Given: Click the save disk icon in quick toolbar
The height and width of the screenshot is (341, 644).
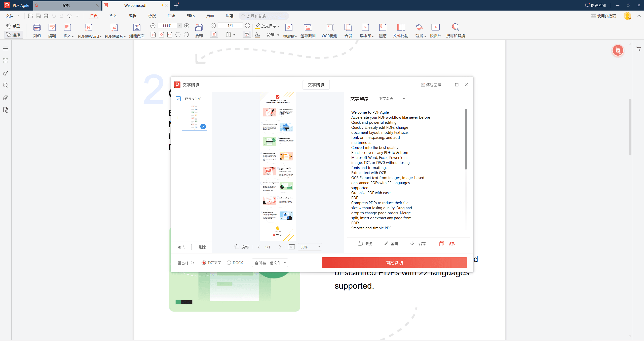Looking at the screenshot, I should tap(38, 16).
